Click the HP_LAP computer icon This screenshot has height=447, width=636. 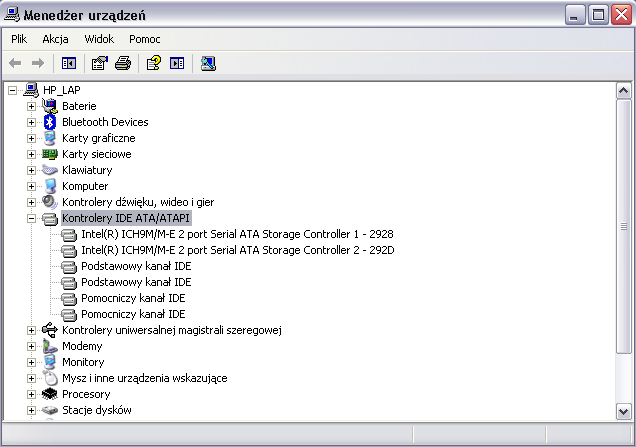click(31, 90)
